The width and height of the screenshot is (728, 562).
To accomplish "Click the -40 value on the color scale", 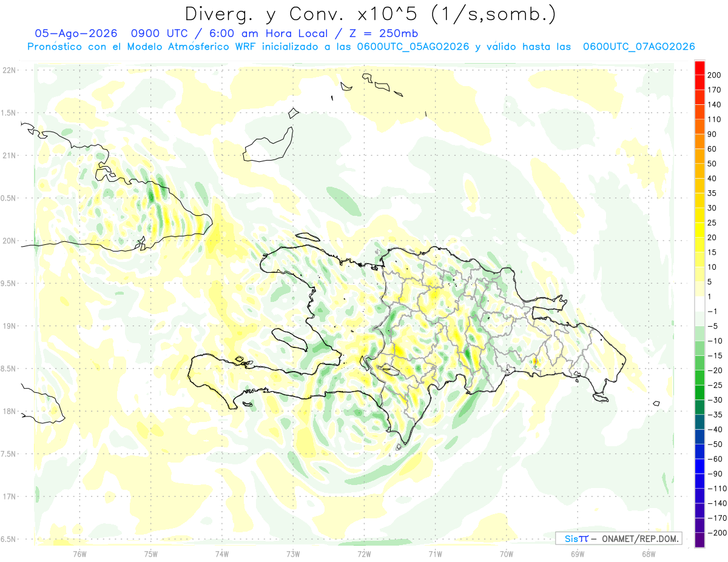I will point(715,429).
